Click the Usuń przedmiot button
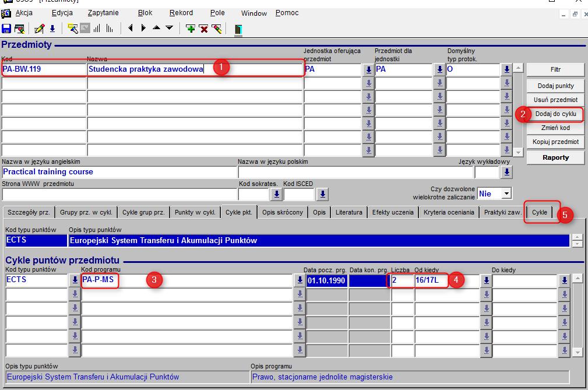 pos(555,100)
